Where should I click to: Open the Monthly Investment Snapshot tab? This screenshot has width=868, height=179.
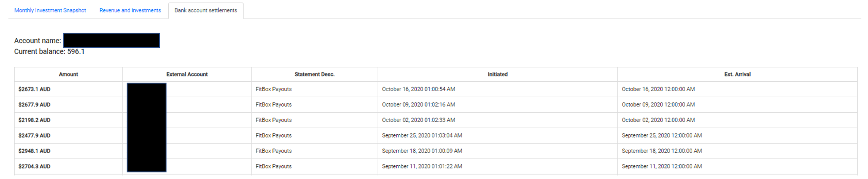pyautogui.click(x=50, y=10)
